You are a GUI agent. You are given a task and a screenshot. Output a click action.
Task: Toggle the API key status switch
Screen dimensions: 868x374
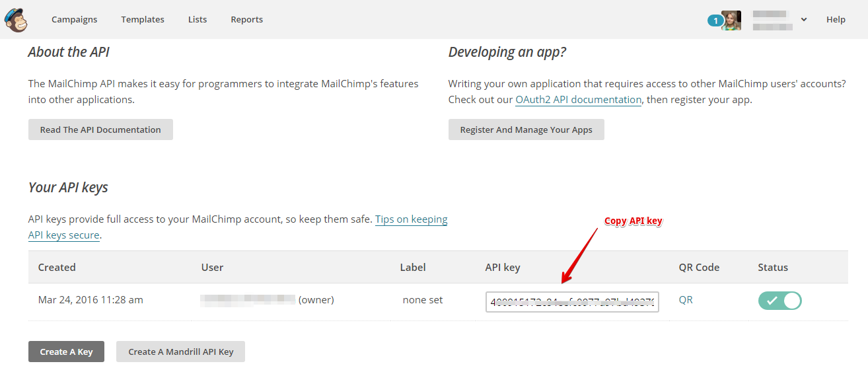779,301
